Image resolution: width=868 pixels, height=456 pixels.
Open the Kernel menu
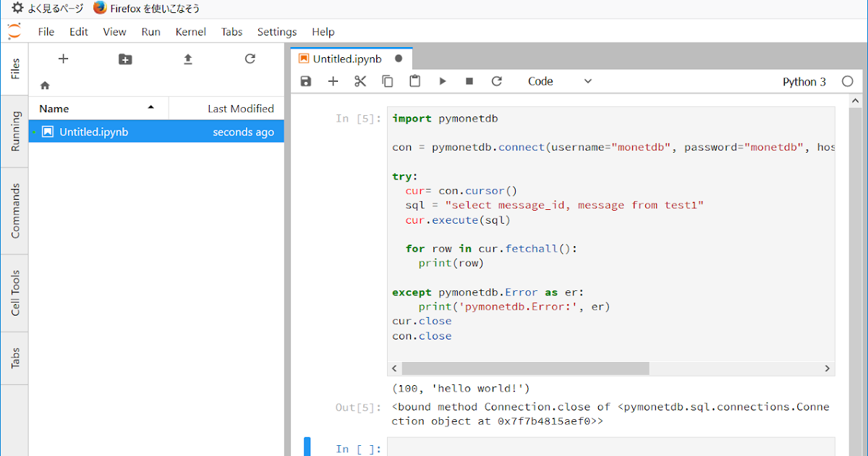190,31
